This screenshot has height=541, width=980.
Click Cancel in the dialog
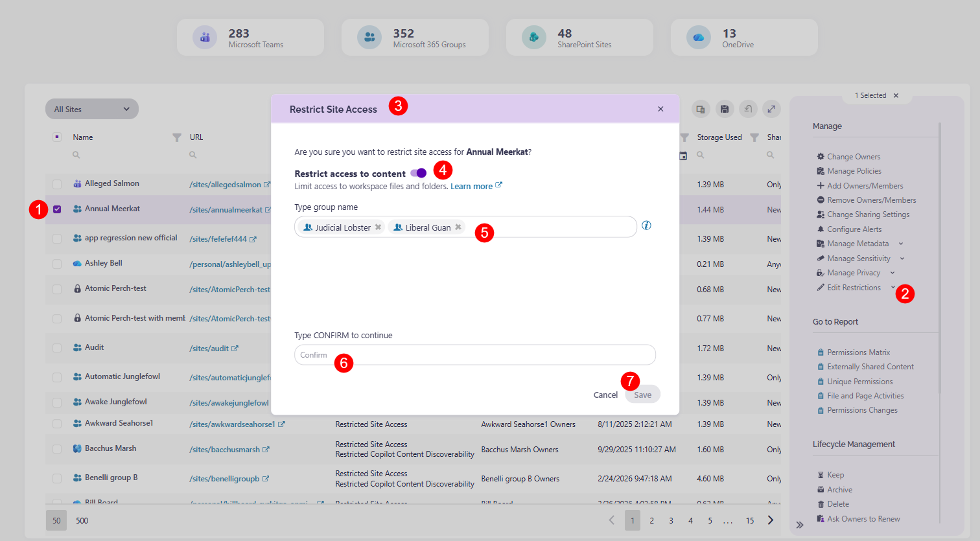[x=605, y=395]
